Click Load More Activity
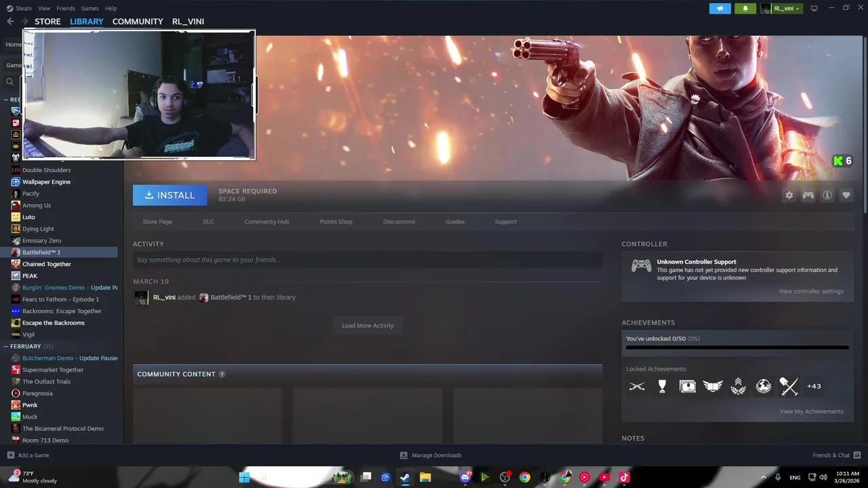Viewport: 868px width, 488px height. coord(368,326)
